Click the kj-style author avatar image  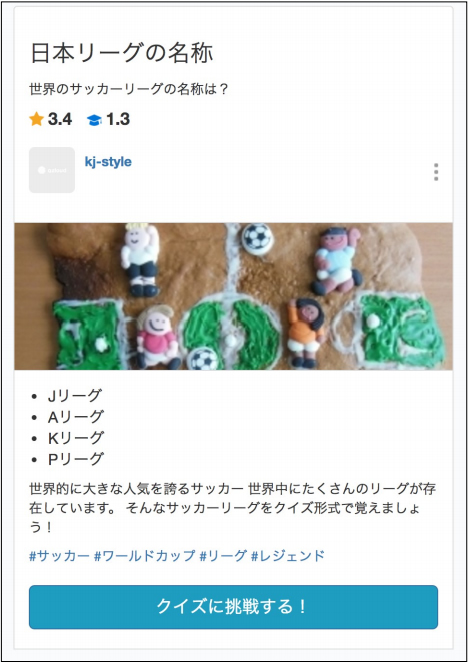tap(52, 170)
